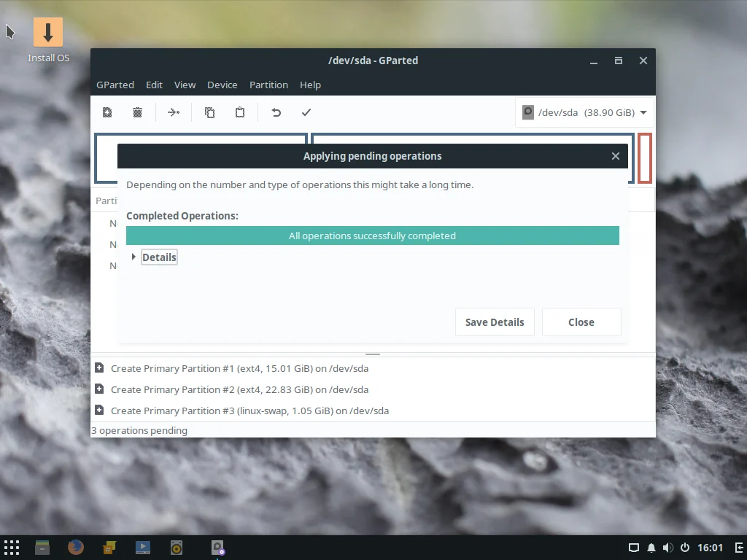The height and width of the screenshot is (560, 747).
Task: Click the Undo last operation icon
Action: pyautogui.click(x=276, y=112)
